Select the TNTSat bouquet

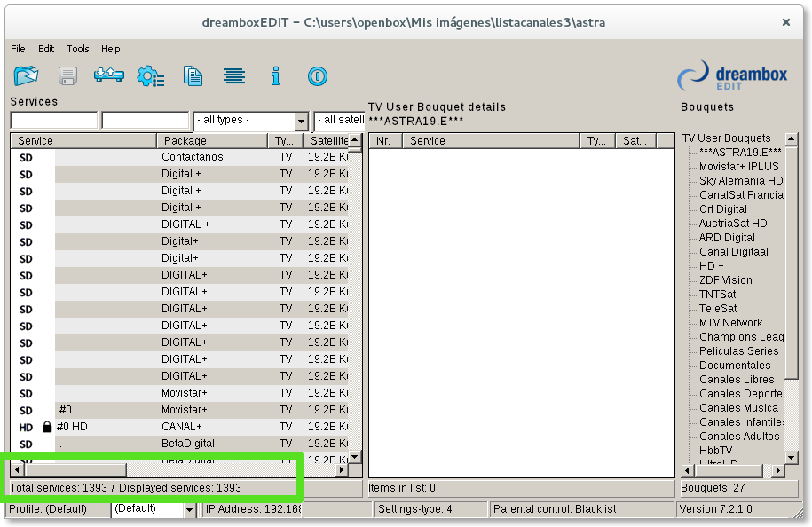tap(717, 294)
